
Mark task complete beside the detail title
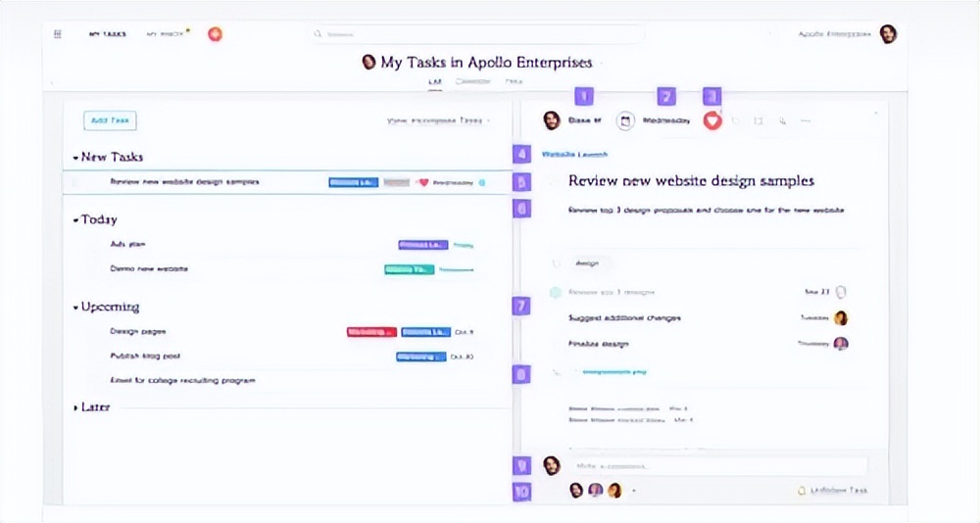[x=552, y=182]
